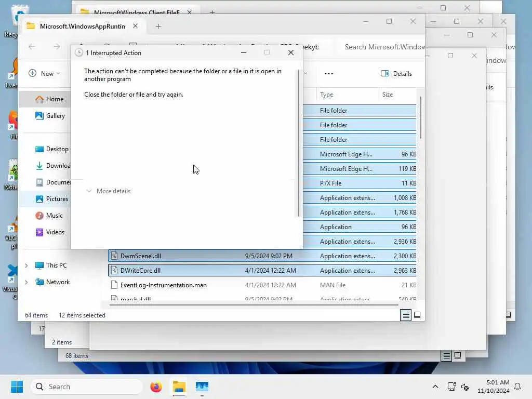Close the Interrupted Action dialog
This screenshot has height=399, width=532.
coord(291,52)
